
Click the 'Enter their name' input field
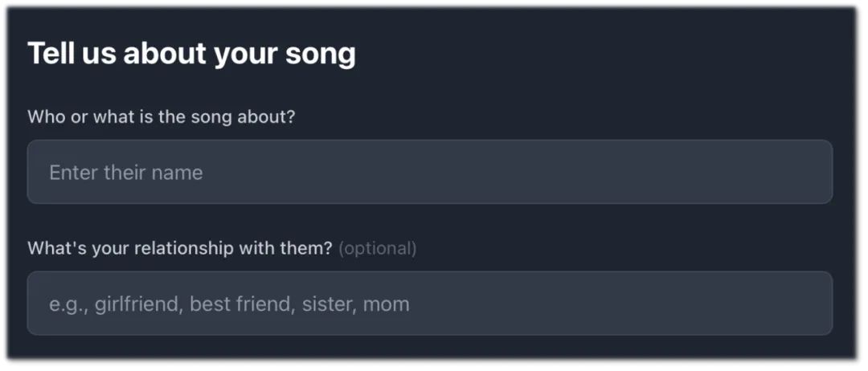[x=429, y=172]
